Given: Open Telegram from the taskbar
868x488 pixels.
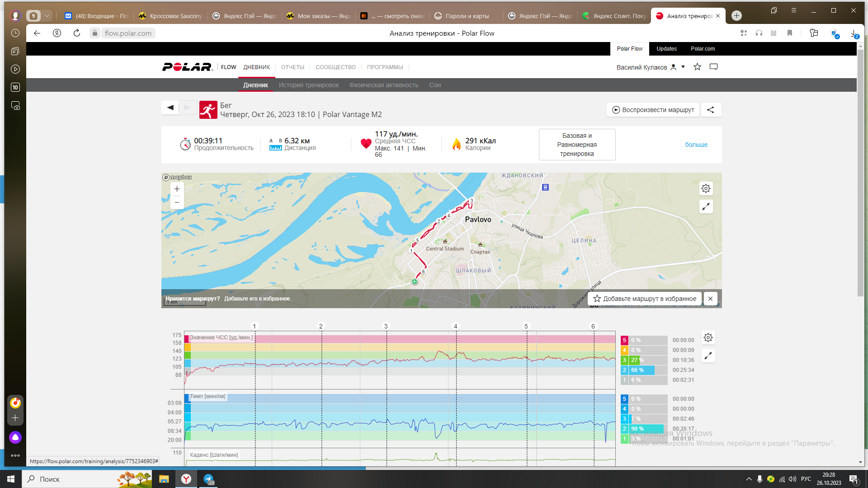Looking at the screenshot, I should pos(208,479).
